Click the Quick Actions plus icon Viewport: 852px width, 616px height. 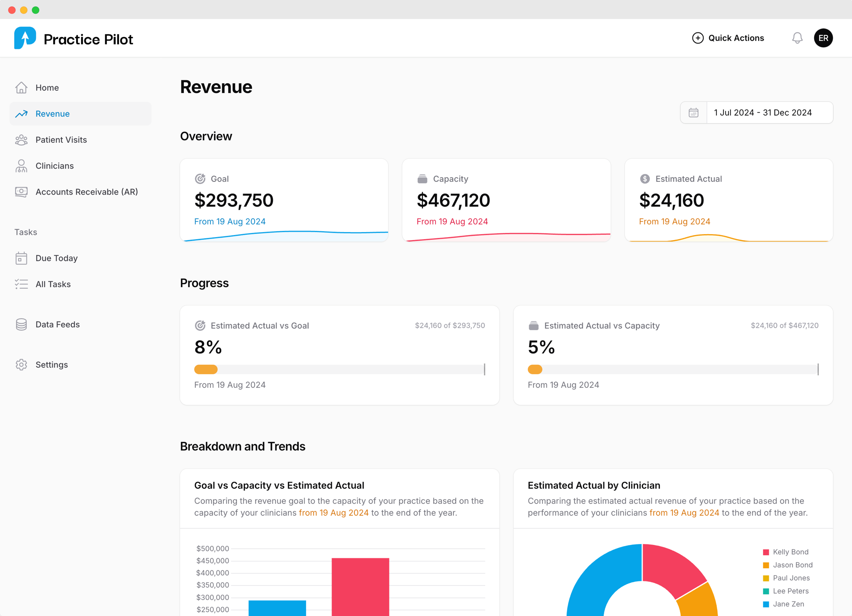[698, 38]
